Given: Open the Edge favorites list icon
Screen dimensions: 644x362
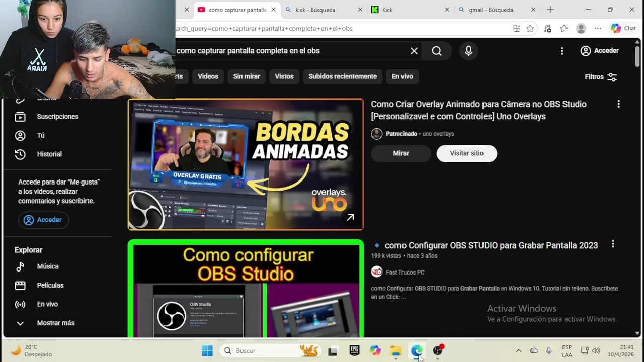Looking at the screenshot, I should (x=564, y=29).
